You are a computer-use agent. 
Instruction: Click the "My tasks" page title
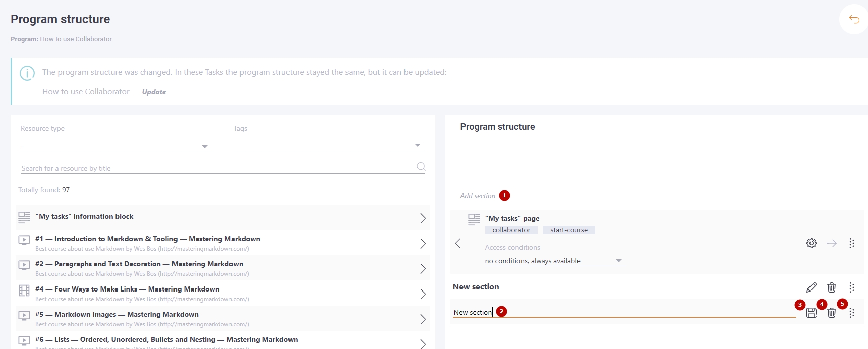pos(512,218)
